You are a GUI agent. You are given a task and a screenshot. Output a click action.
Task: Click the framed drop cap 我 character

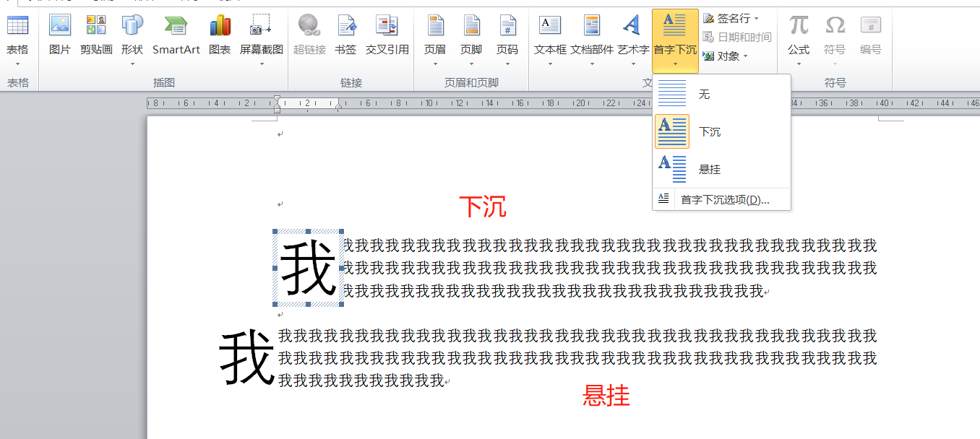pos(309,269)
